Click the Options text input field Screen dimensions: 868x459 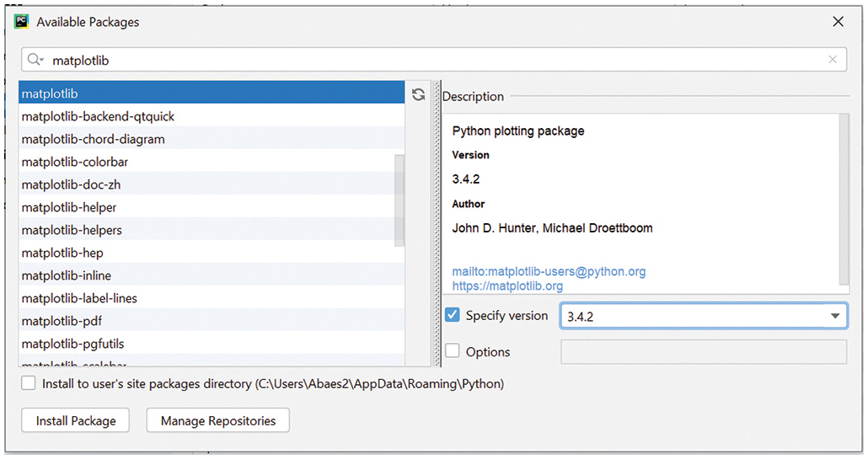pos(703,352)
